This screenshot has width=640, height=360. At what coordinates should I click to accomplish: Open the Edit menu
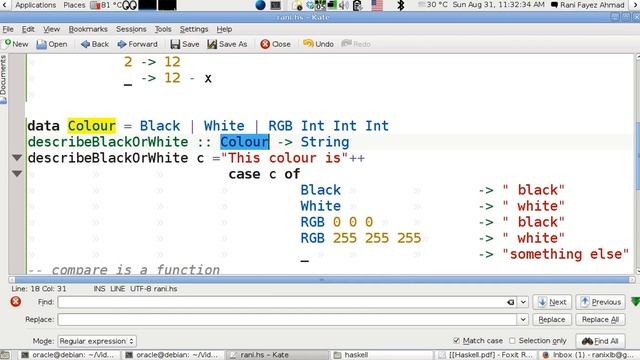point(28,29)
